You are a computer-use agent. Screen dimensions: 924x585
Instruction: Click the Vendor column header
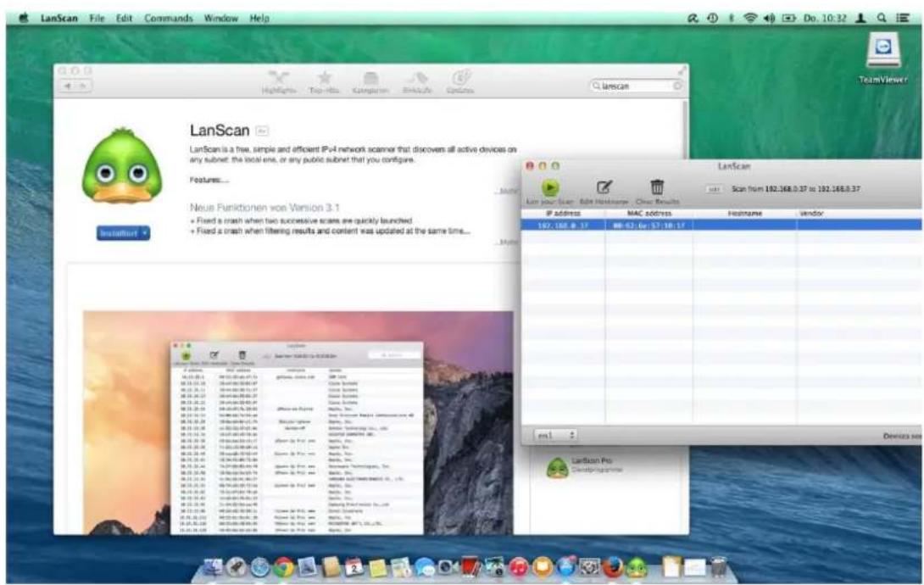[860, 214]
